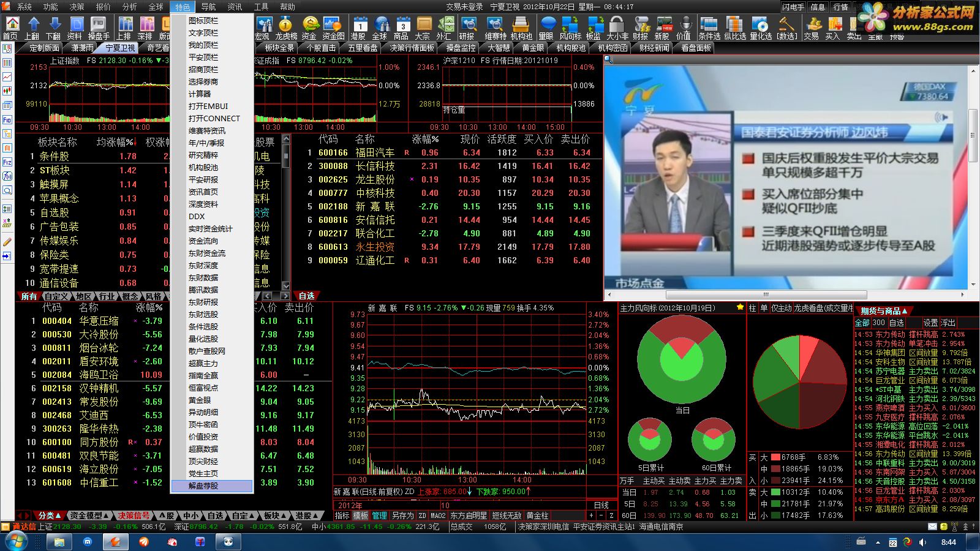The image size is (980, 551).
Task: Open the 资金 dollar coin icon
Action: [310, 28]
